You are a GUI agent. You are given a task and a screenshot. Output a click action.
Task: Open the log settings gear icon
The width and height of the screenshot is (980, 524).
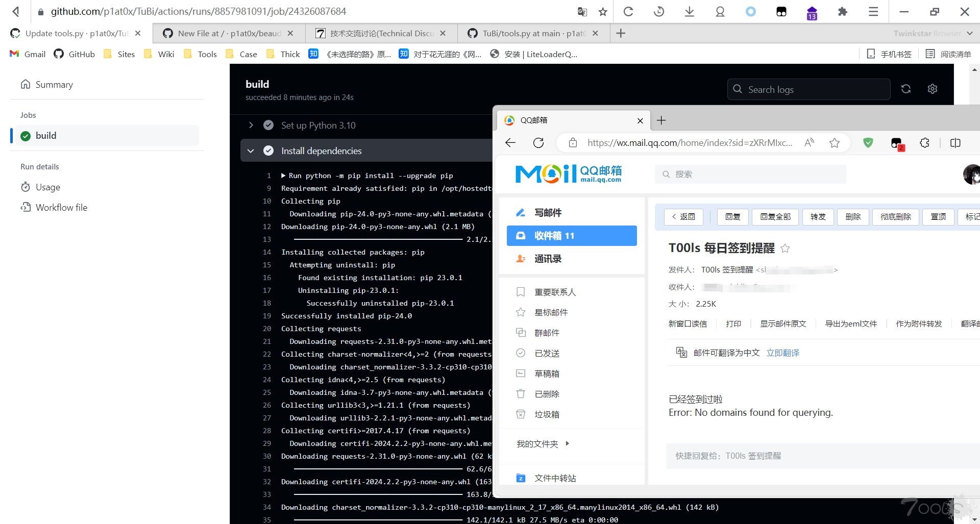click(933, 89)
